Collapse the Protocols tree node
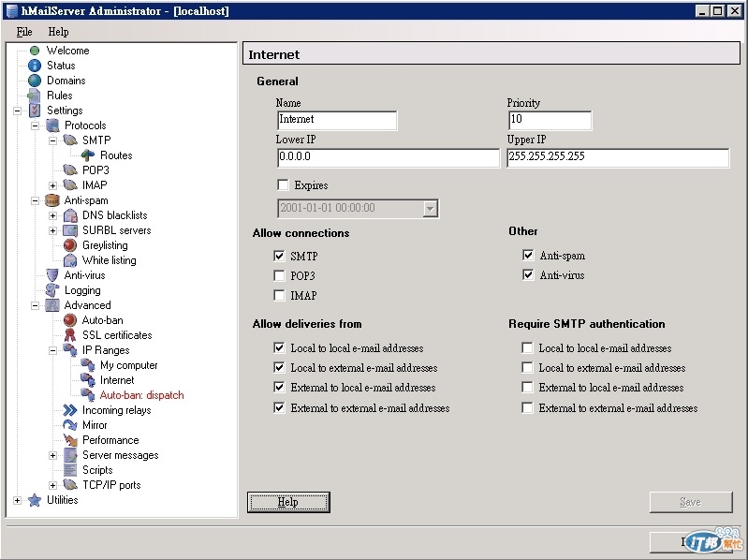The width and height of the screenshot is (748, 560). pyautogui.click(x=35, y=125)
